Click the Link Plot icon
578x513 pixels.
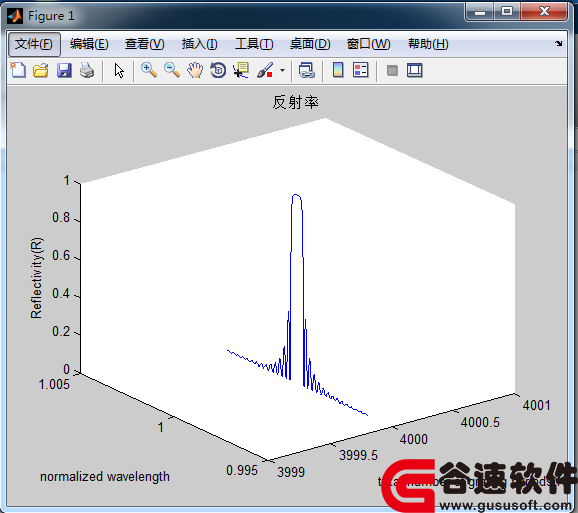click(306, 70)
